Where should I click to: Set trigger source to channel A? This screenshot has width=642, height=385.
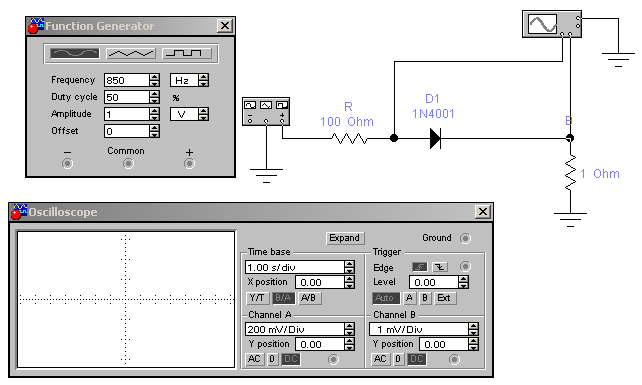pos(409,298)
